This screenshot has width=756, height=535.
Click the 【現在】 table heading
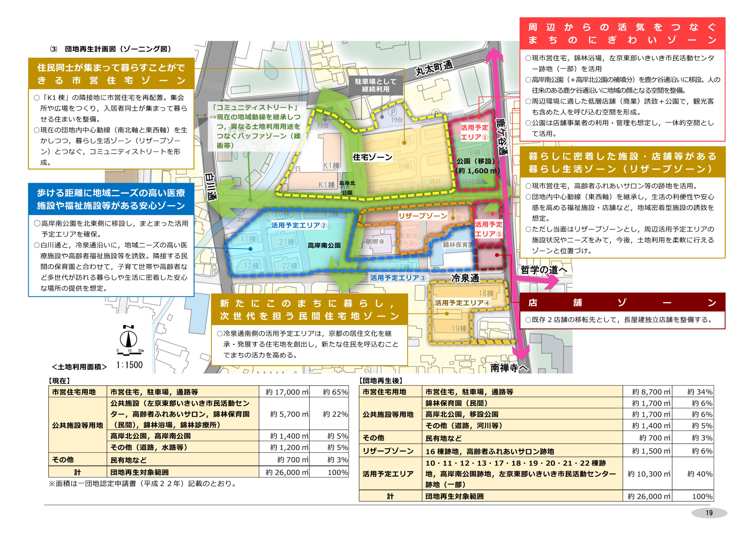[59, 381]
